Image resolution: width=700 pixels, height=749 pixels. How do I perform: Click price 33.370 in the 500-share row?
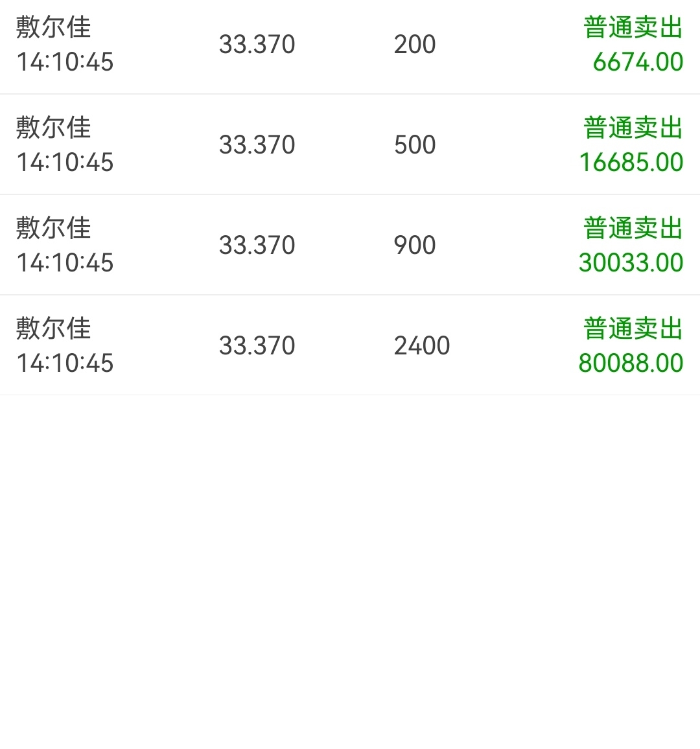point(257,144)
